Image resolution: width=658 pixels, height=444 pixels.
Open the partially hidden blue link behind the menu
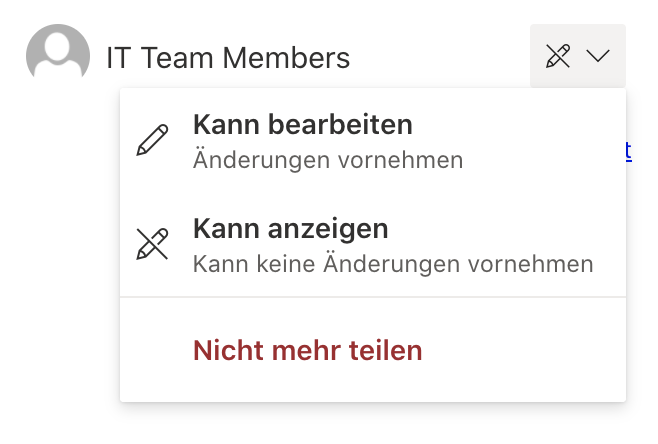coord(628,151)
